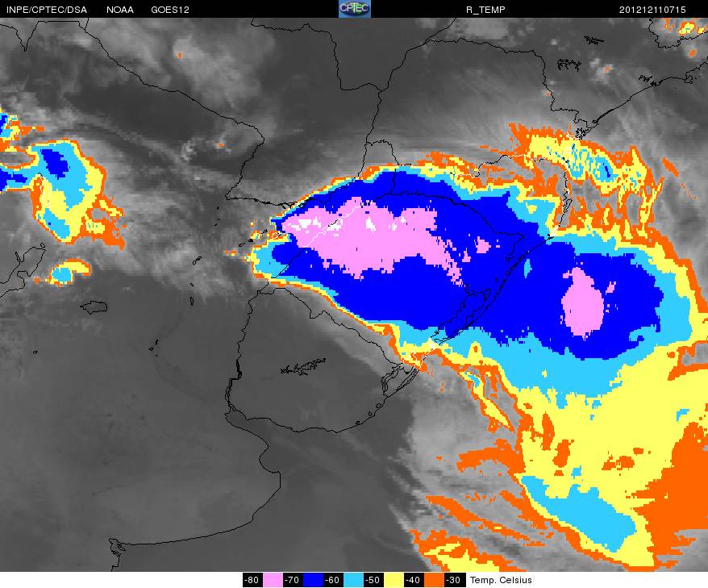Viewport: 708px width, 588px height.
Task: Click the orange legend color swatch
Action: coord(434,580)
